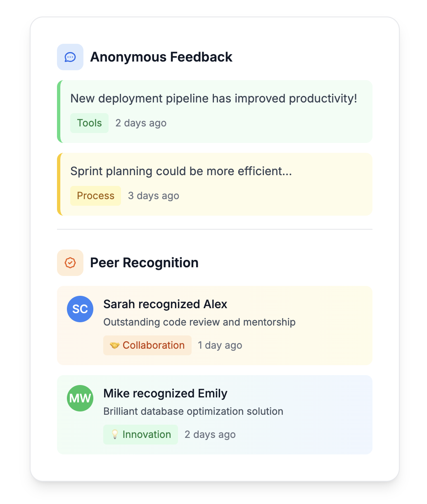Click the handshake icon on Collaboration tag
427x504 pixels.
click(116, 345)
